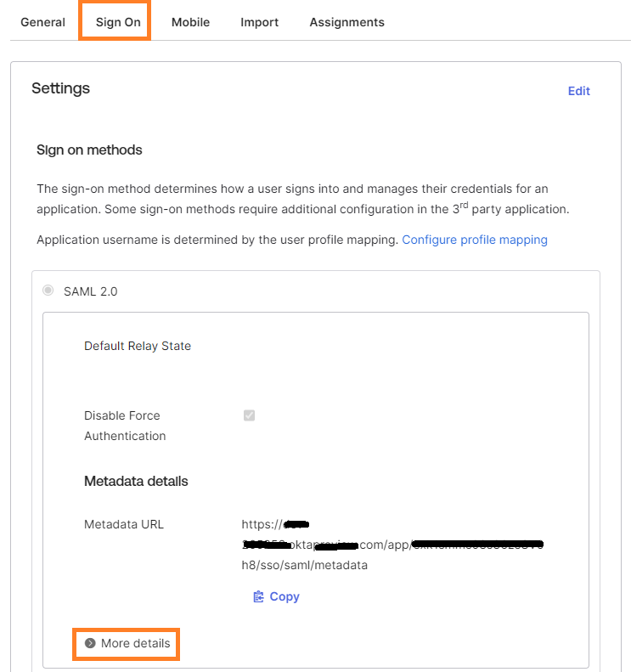
Task: Select the SAML 2.0 radio button
Action: tap(48, 291)
